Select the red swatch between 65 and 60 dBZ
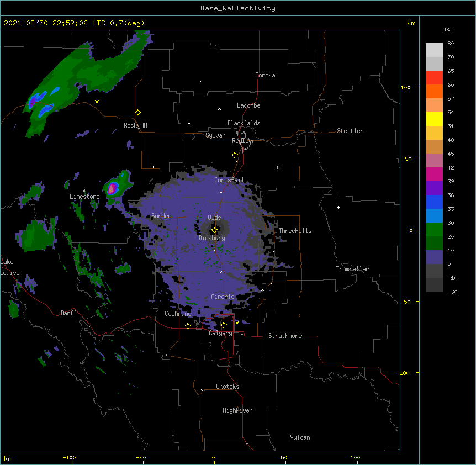The width and height of the screenshot is (476, 465). (434, 78)
